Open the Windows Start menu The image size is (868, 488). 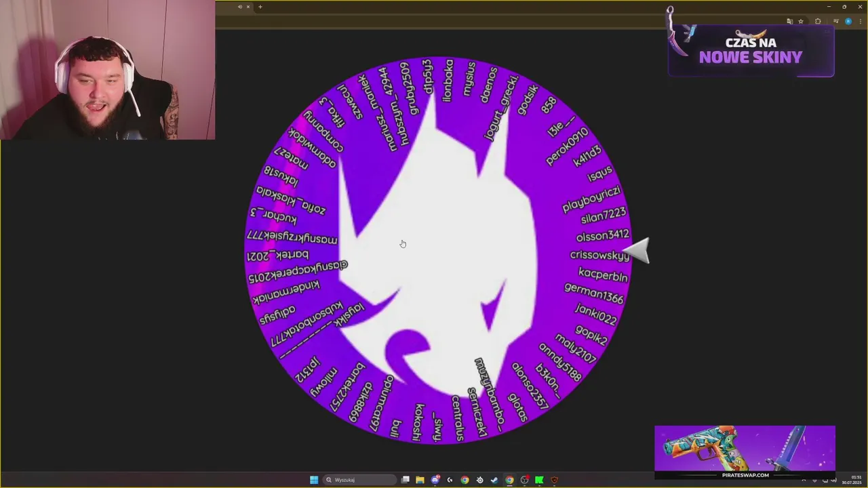(314, 480)
